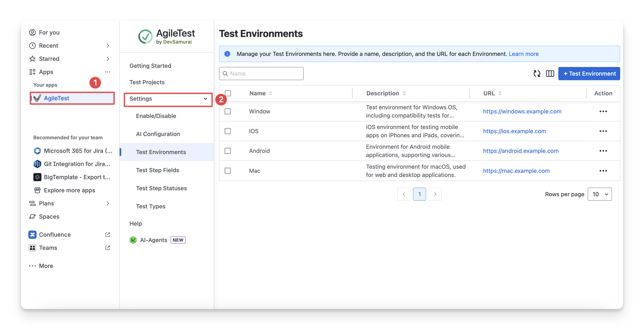
Task: Expand the Recent section chevron
Action: point(108,45)
